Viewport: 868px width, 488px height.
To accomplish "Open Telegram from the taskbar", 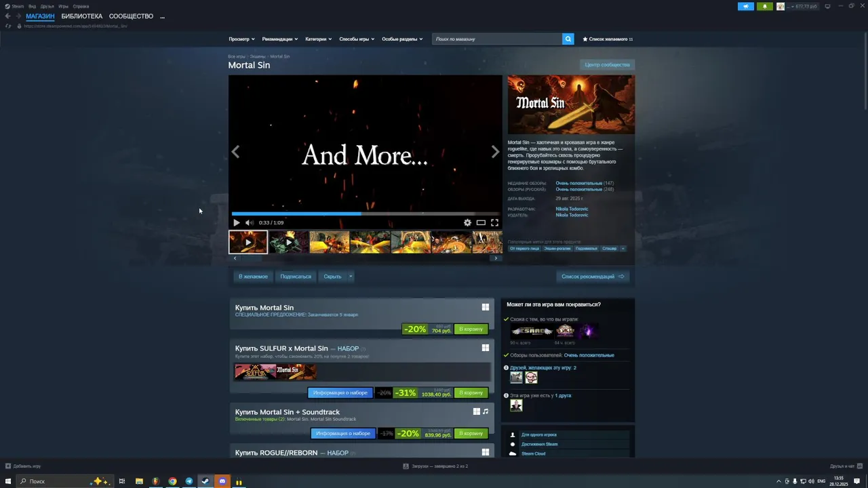I will pos(189,481).
